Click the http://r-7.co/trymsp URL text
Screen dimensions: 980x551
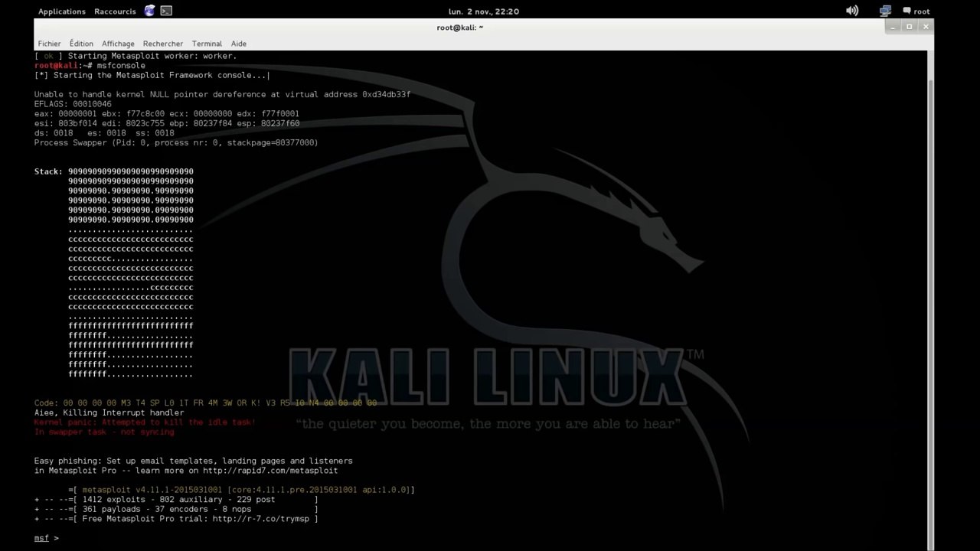(260, 519)
